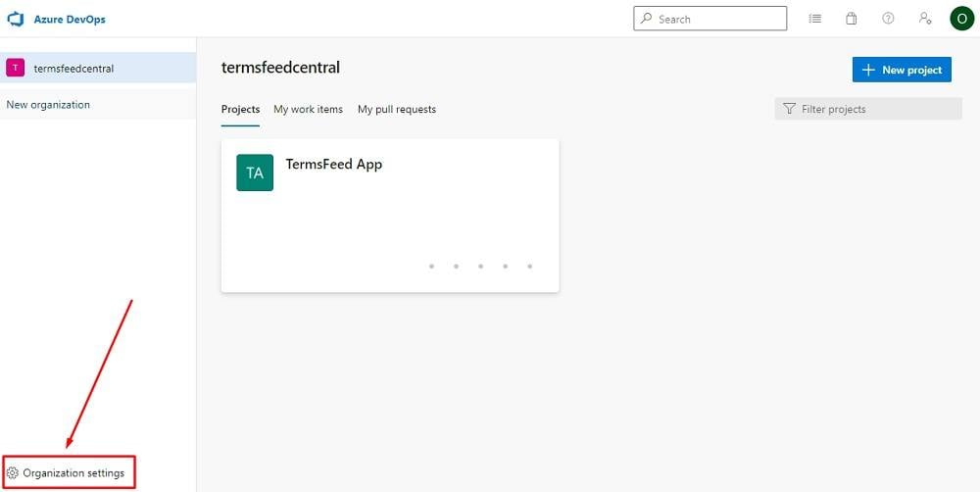Open the work items list icon in header
980x492 pixels.
point(815,19)
